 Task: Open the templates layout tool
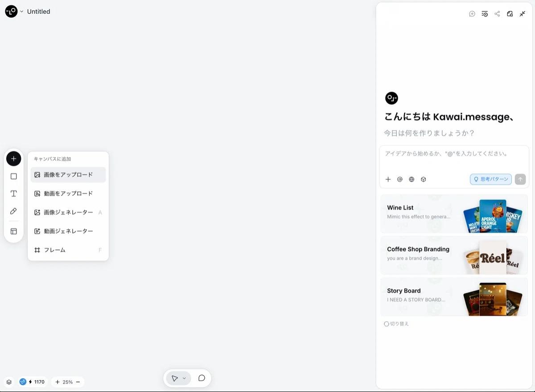[x=14, y=231]
